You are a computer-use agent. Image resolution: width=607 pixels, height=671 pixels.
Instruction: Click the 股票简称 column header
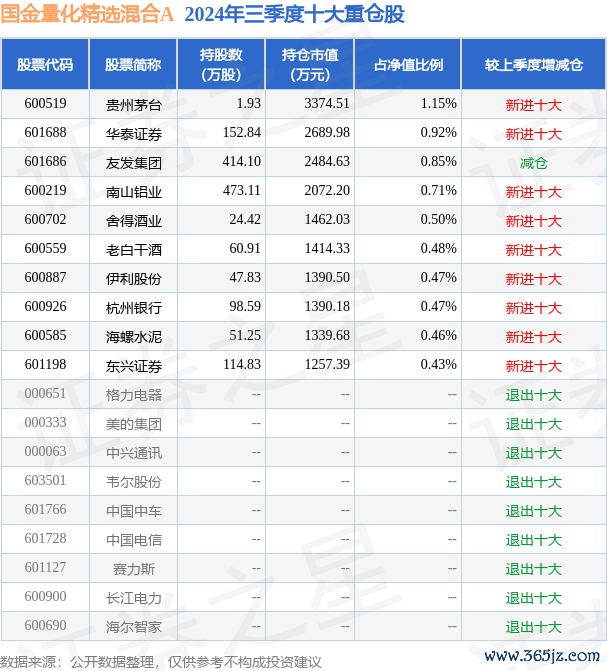coord(133,64)
